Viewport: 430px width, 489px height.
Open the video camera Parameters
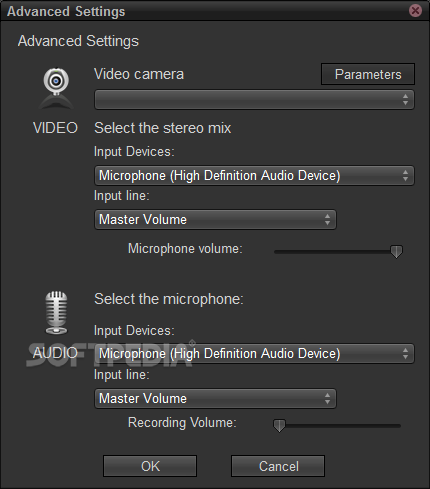pyautogui.click(x=368, y=74)
